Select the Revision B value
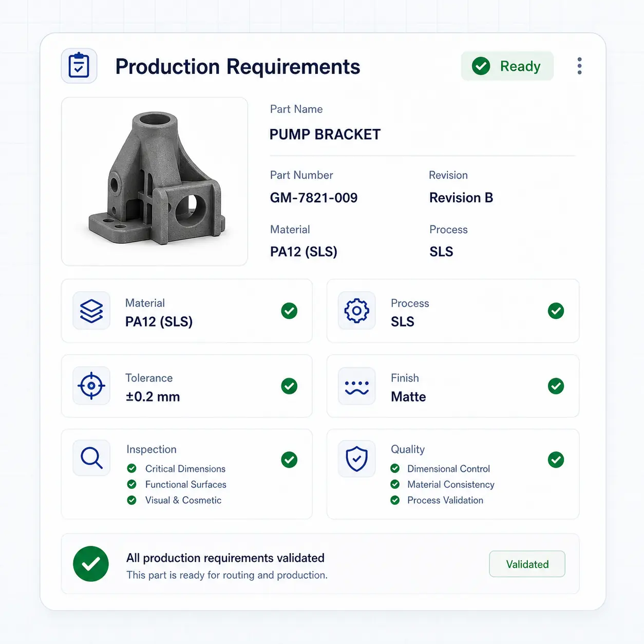This screenshot has width=644, height=644. [x=461, y=198]
